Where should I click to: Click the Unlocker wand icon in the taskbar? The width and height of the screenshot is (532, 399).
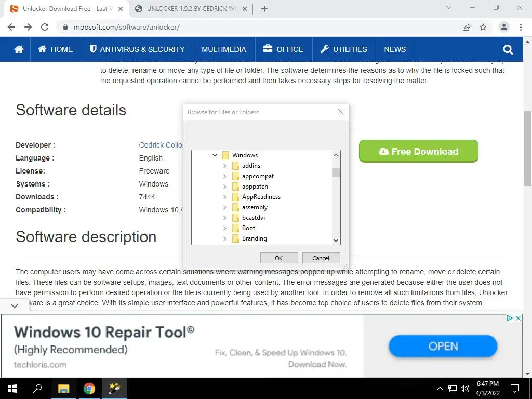tap(115, 389)
